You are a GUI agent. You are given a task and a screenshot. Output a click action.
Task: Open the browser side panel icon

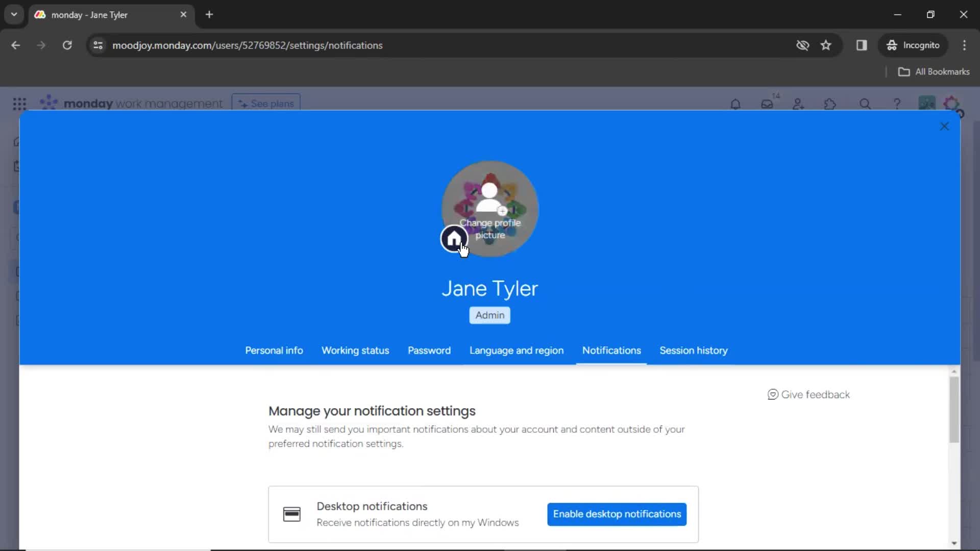click(x=862, y=45)
